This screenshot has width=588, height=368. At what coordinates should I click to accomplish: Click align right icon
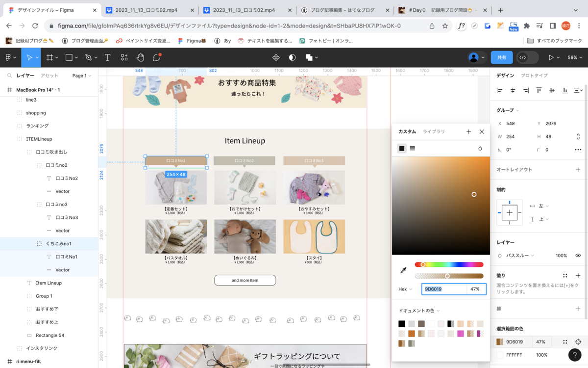click(x=526, y=90)
